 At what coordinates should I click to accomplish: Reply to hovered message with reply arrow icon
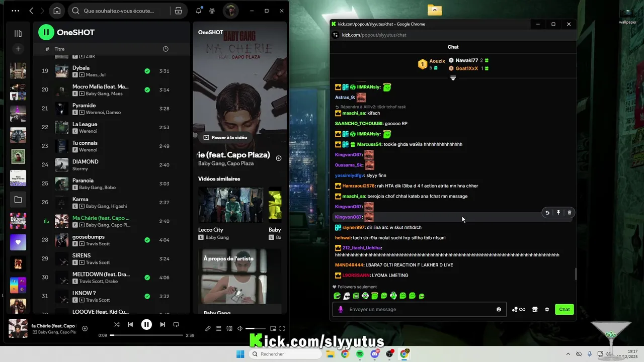click(x=547, y=213)
